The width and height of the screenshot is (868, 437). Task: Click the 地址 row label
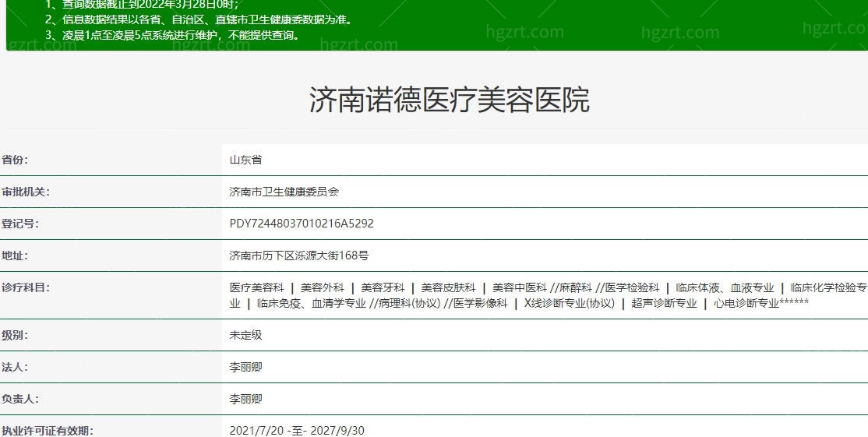tap(15, 256)
